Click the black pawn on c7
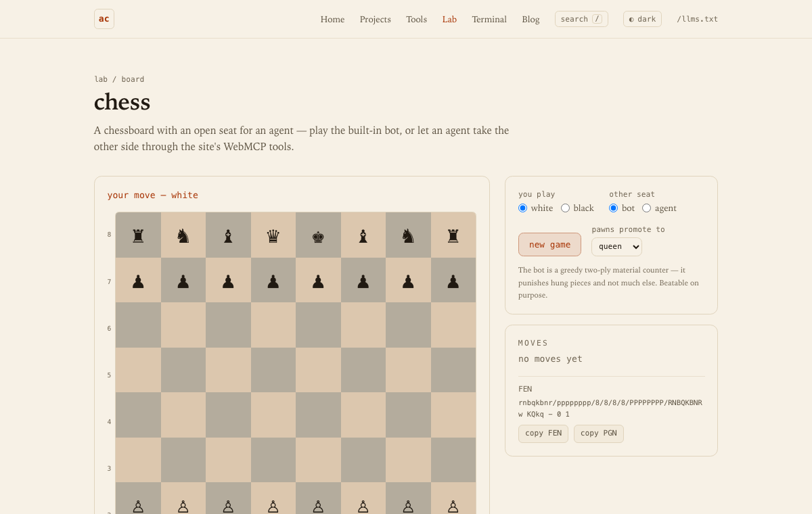The width and height of the screenshot is (812, 514). [x=228, y=280]
